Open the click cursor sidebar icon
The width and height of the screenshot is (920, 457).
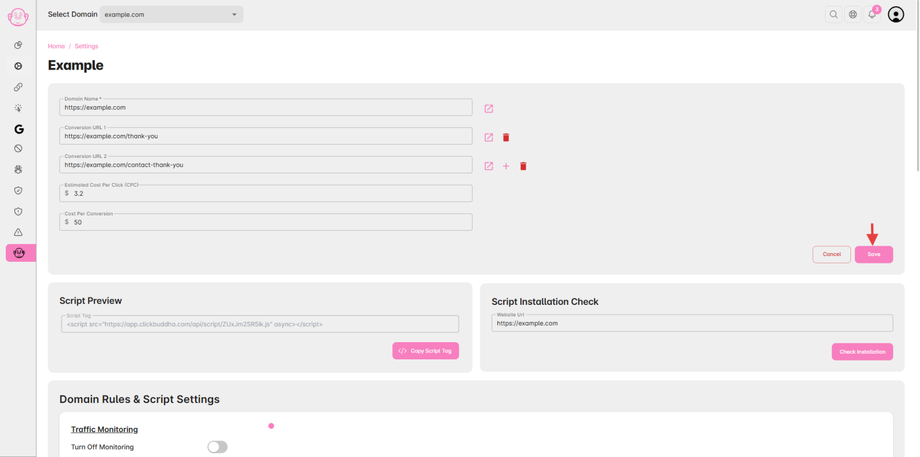point(18,108)
